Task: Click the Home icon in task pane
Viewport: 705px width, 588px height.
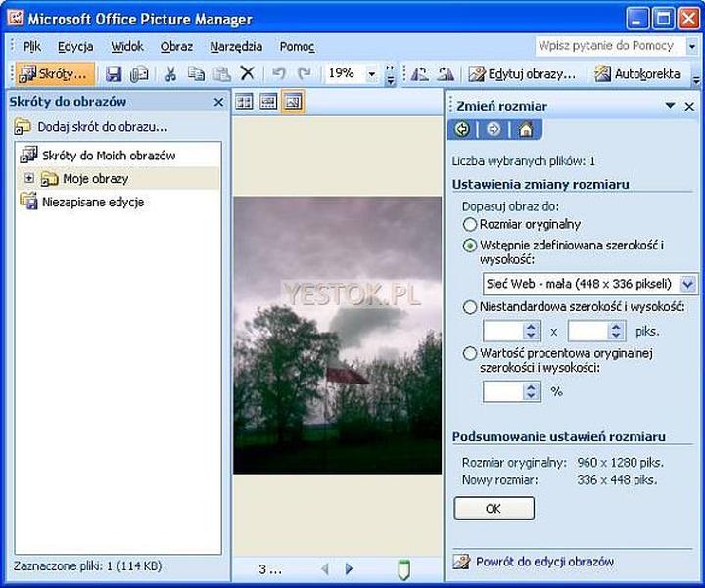Action: tap(526, 129)
